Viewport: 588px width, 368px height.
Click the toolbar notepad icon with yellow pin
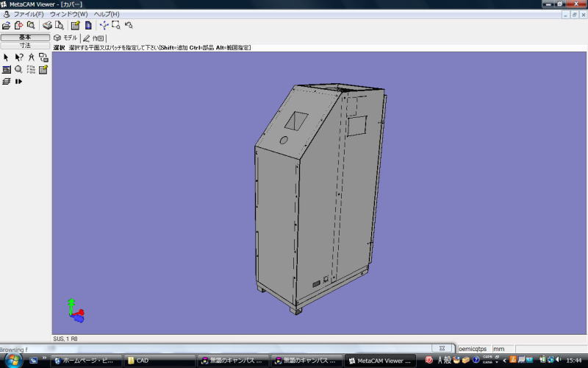pos(76,25)
